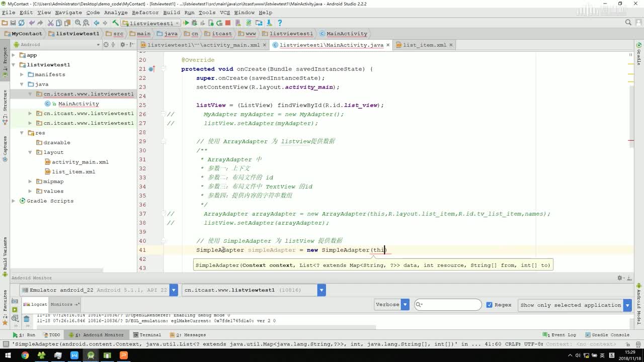Open the Terminal tool window
644x362 pixels.
(147, 335)
